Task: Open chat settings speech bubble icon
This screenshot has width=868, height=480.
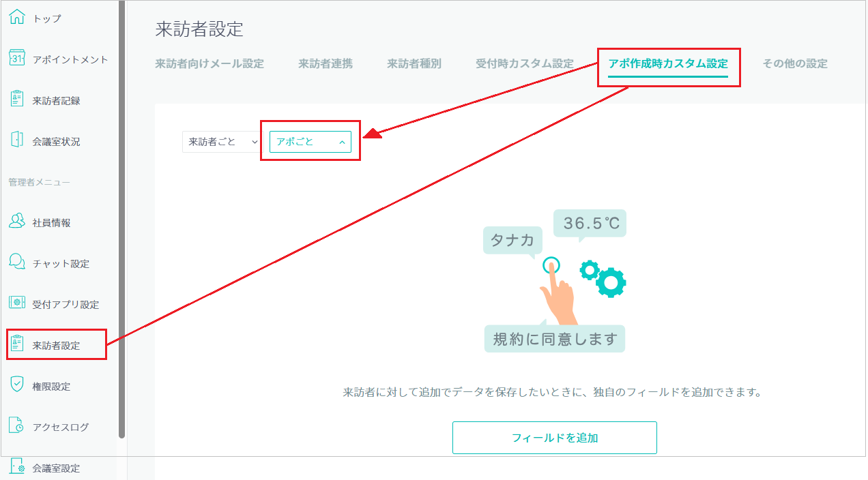Action: pyautogui.click(x=18, y=263)
